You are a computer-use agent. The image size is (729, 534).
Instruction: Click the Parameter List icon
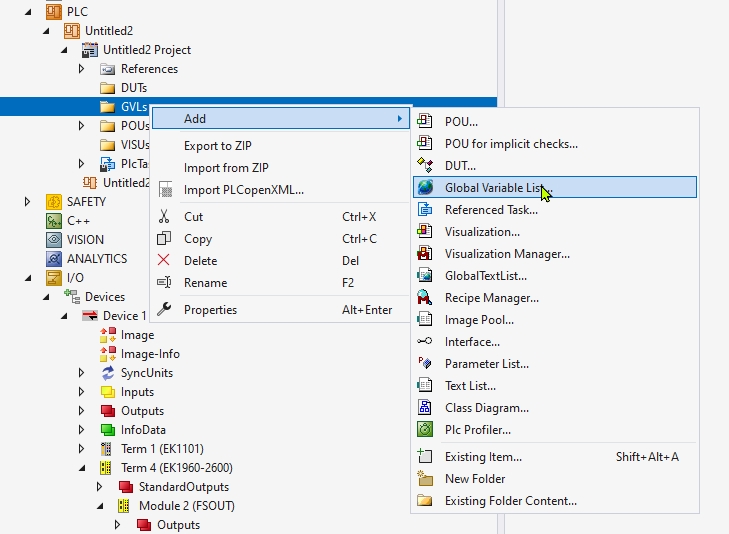424,363
